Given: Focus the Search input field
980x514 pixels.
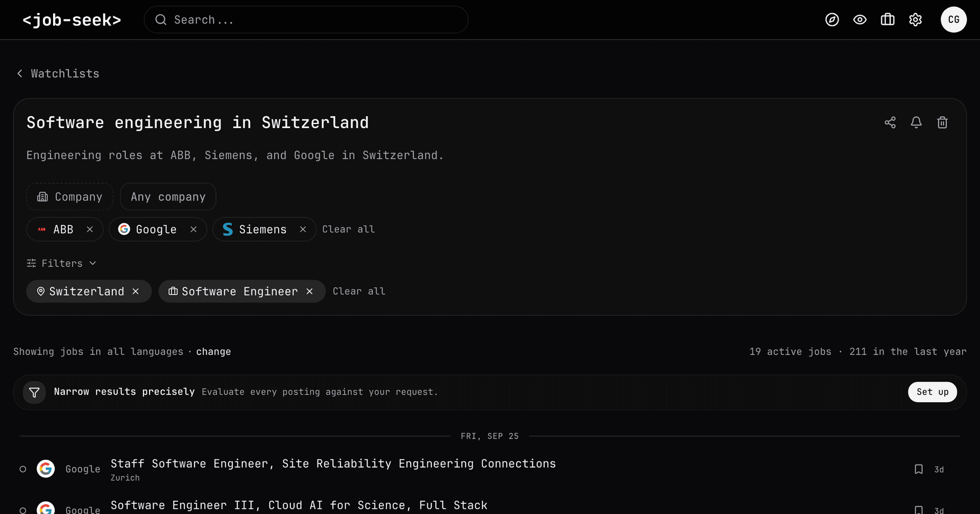Looking at the screenshot, I should (x=306, y=20).
